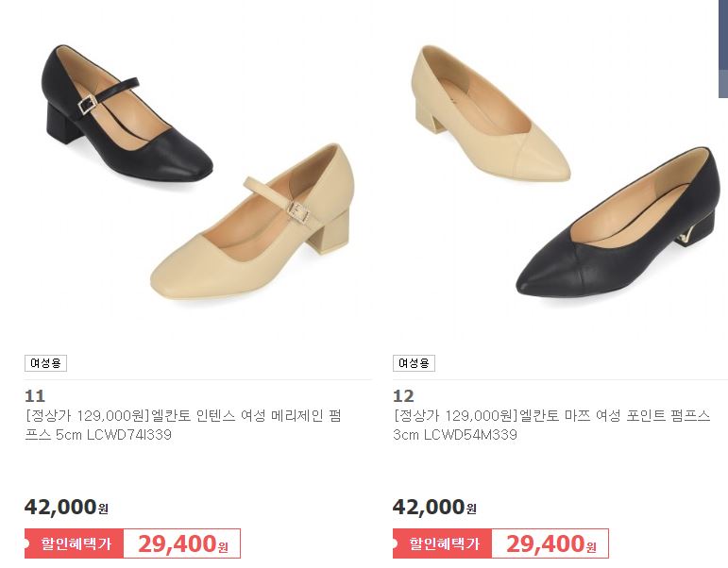The image size is (728, 568).
Task: Select rank number 11
Action: coord(35,396)
